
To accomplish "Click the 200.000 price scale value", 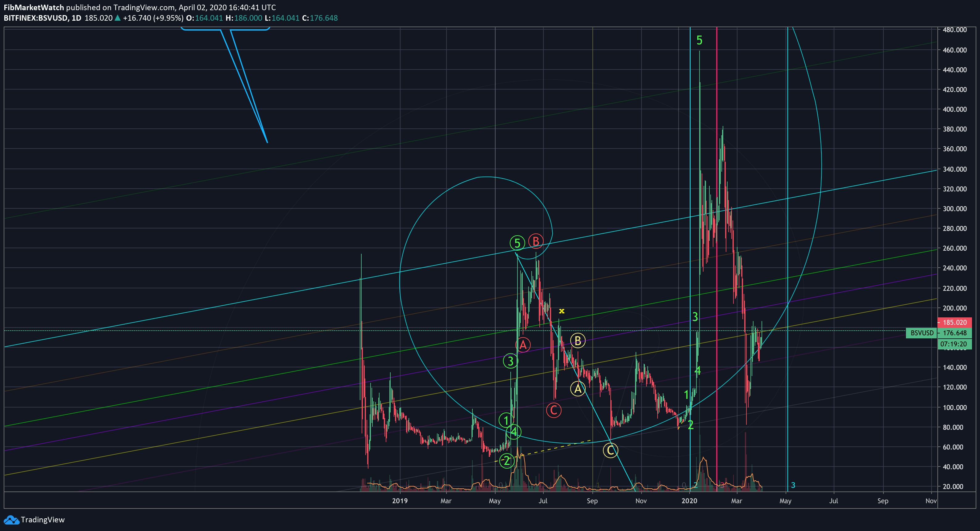I will click(x=954, y=308).
